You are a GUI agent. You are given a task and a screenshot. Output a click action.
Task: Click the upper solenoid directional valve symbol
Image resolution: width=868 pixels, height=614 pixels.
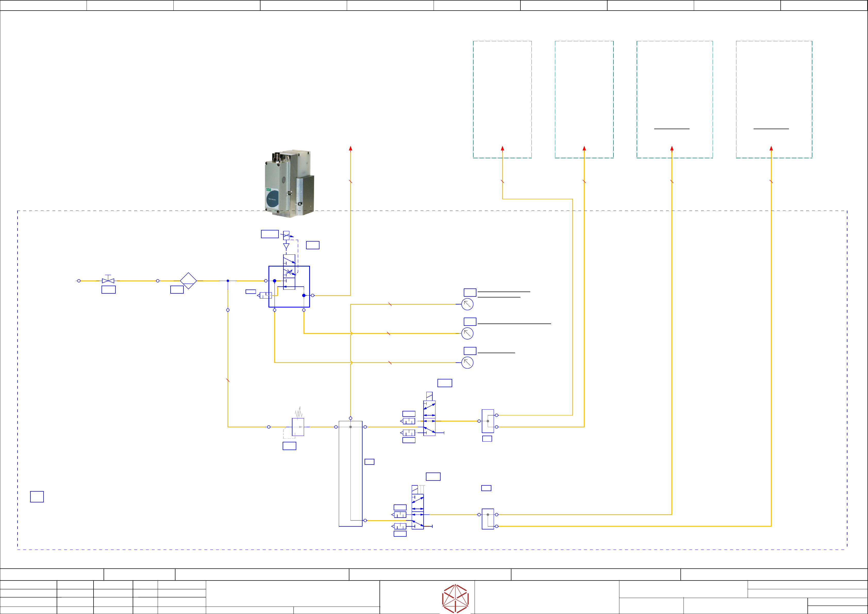tap(429, 418)
